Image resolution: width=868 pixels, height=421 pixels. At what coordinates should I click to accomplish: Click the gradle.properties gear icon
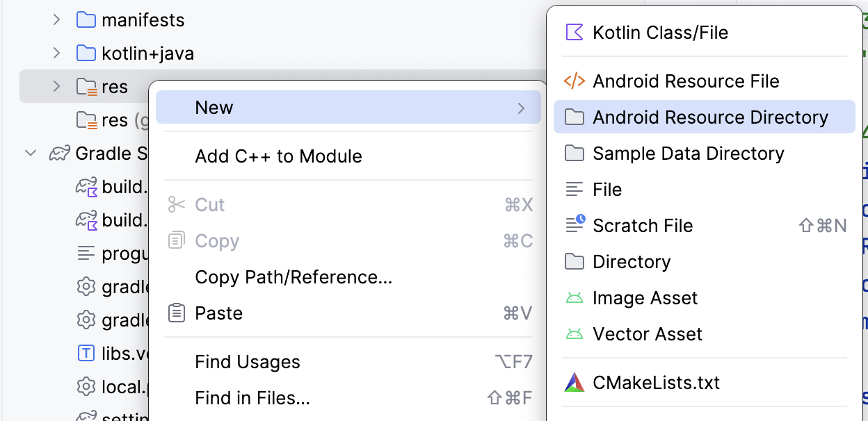[88, 287]
